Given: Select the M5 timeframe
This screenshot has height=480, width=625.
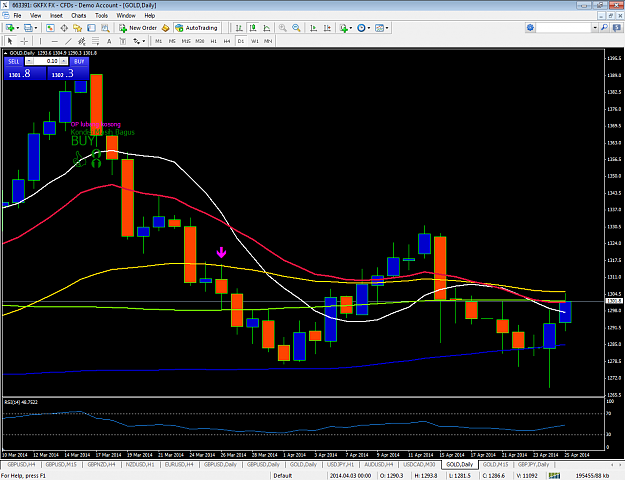Looking at the screenshot, I should (x=172, y=41).
